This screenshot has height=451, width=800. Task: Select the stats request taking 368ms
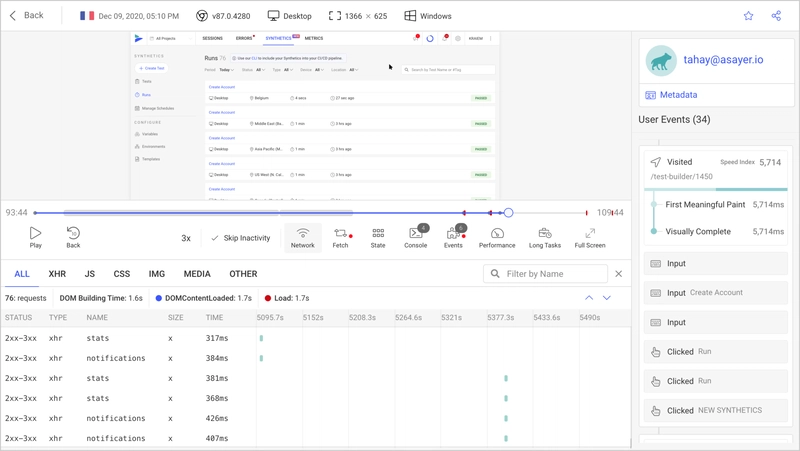(x=315, y=398)
